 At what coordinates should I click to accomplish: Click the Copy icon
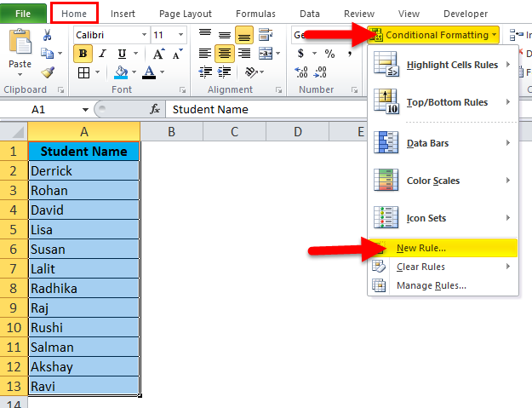point(48,54)
